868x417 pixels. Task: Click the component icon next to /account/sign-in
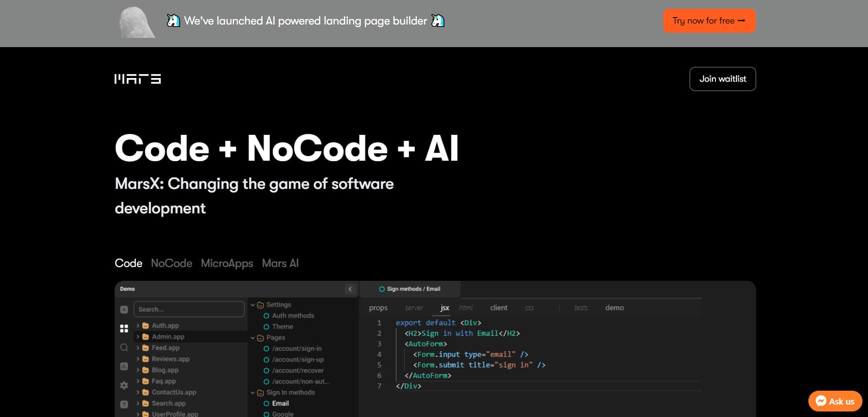pyautogui.click(x=266, y=349)
